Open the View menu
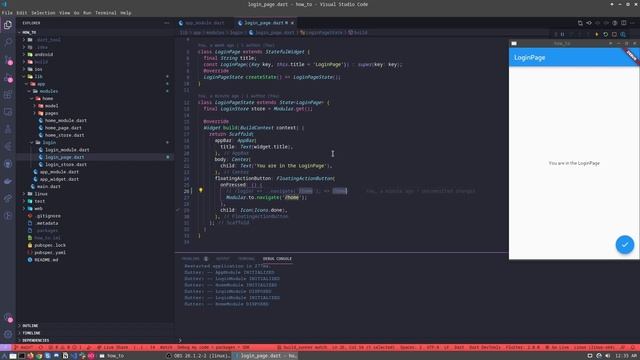Screen dimensions: 640x360 coord(64,13)
